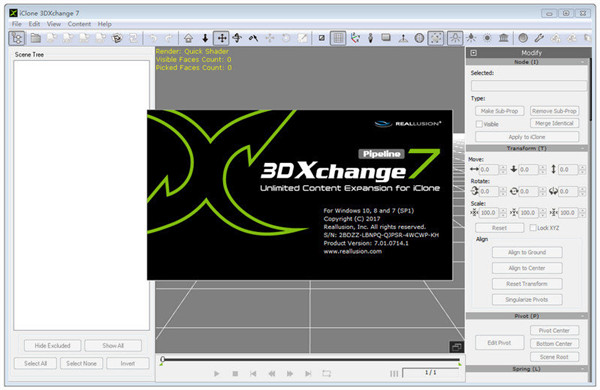The width and height of the screenshot is (600, 390).
Task: Click the Redo arrow icon
Action: 169,38
